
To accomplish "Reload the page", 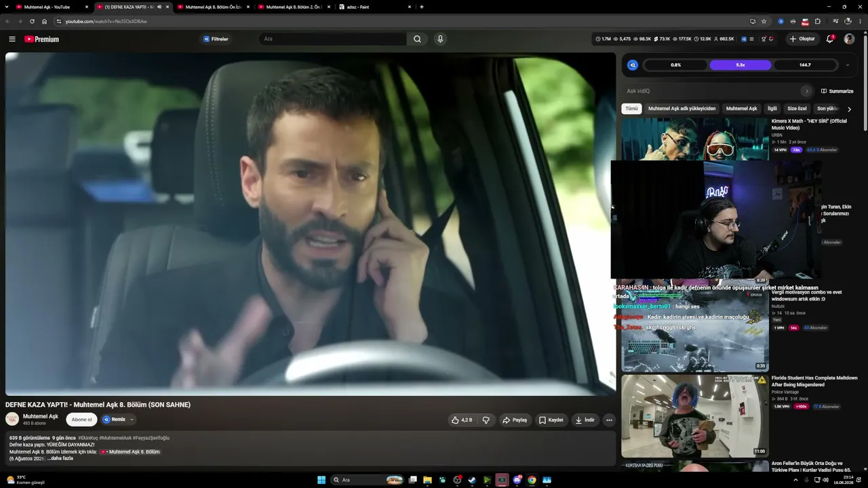I will tap(32, 21).
